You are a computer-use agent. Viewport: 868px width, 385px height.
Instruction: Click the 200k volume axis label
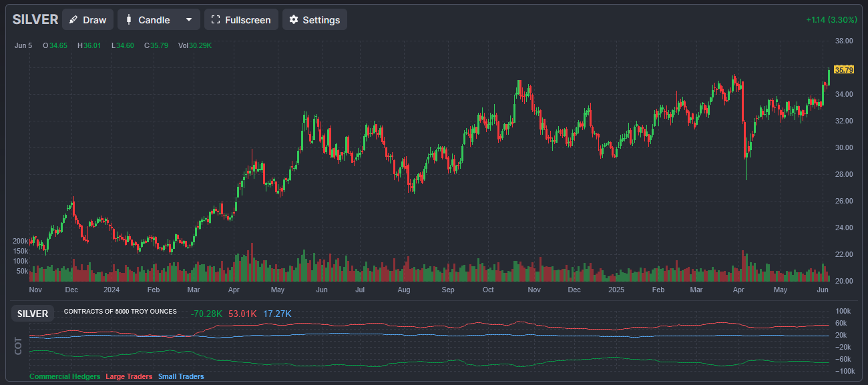point(20,241)
